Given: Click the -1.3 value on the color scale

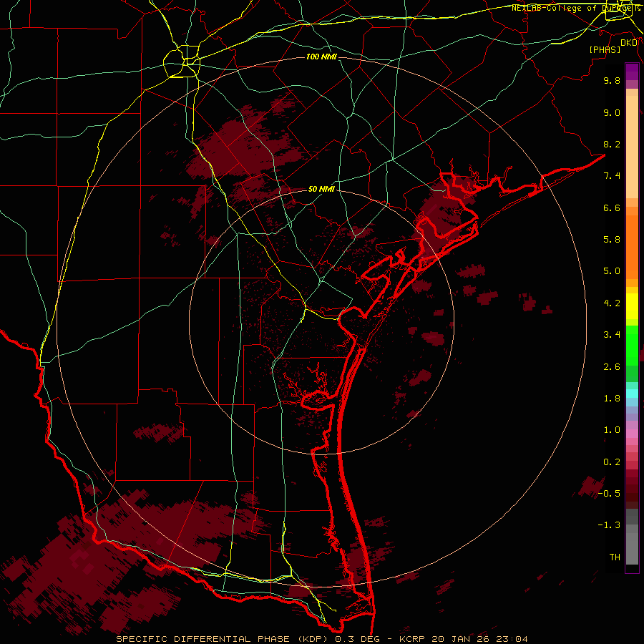Looking at the screenshot, I should [x=609, y=525].
